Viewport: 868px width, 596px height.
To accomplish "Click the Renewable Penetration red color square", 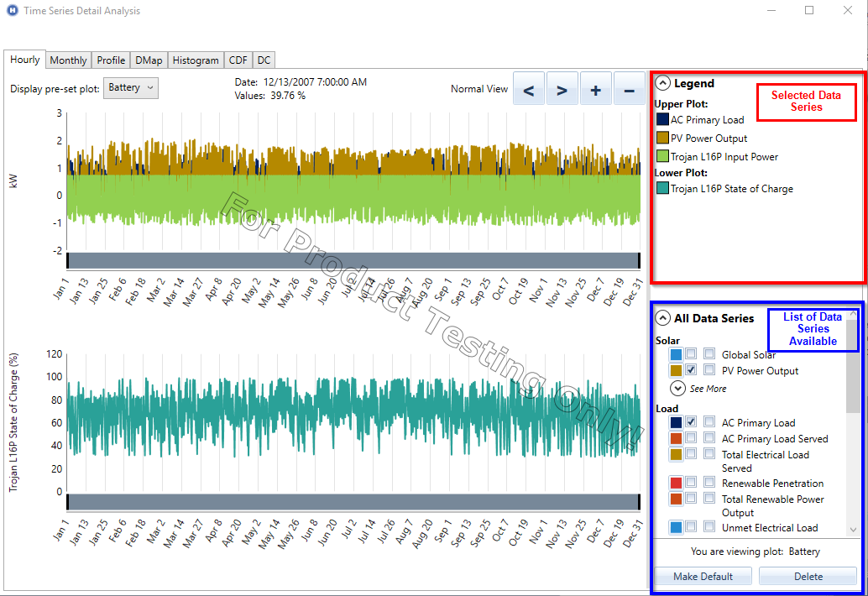I will pos(676,484).
